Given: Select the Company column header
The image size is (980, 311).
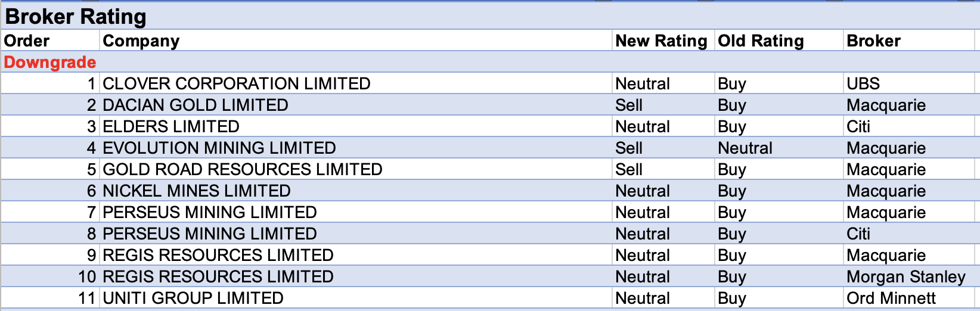Looking at the screenshot, I should click(x=141, y=41).
